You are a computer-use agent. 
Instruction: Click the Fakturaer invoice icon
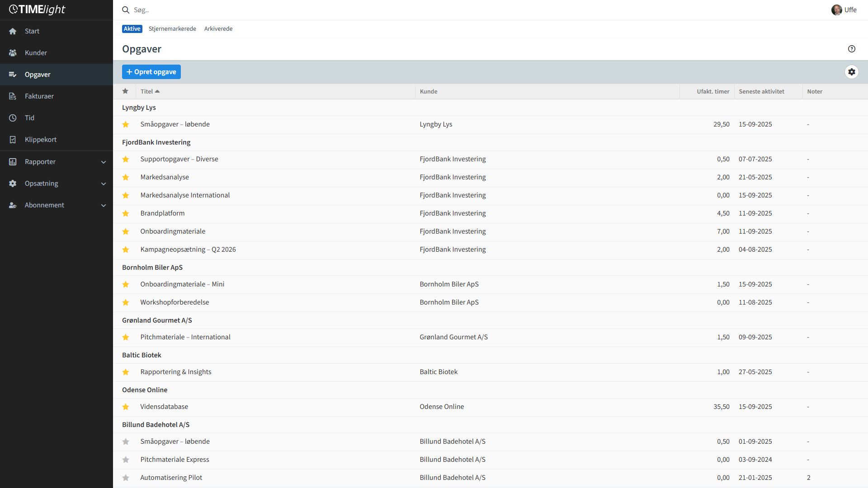[x=13, y=96]
